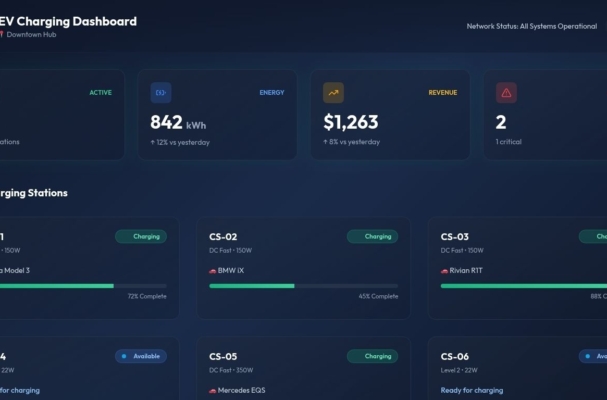Click the CS-05 Charging status badge

(x=372, y=356)
